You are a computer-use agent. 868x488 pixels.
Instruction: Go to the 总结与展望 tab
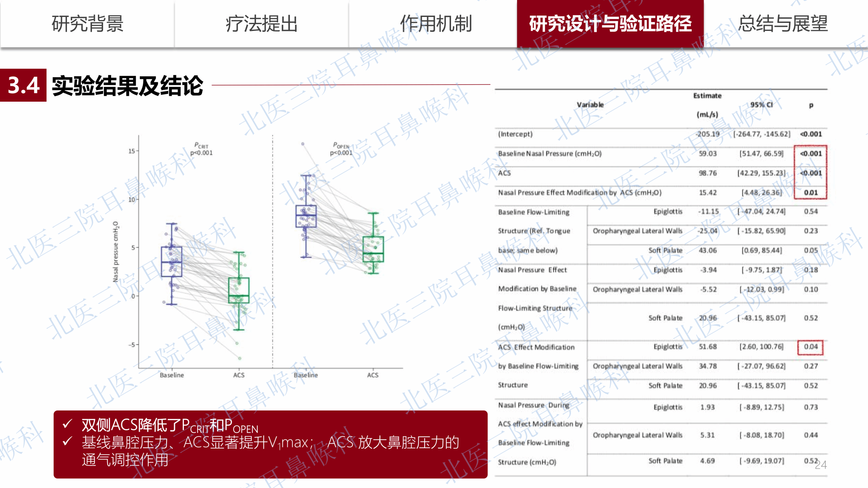pos(782,24)
